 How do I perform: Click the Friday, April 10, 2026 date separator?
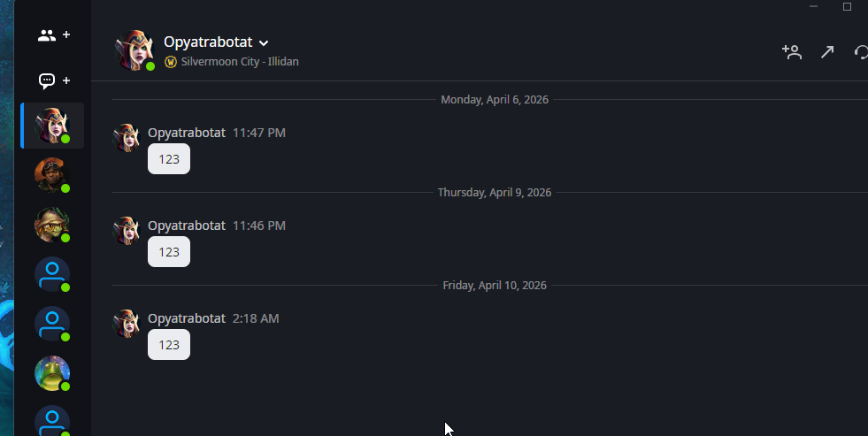click(x=495, y=285)
